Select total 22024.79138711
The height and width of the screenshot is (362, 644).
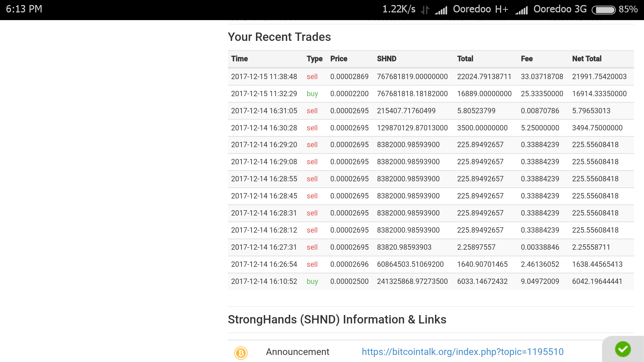point(484,76)
